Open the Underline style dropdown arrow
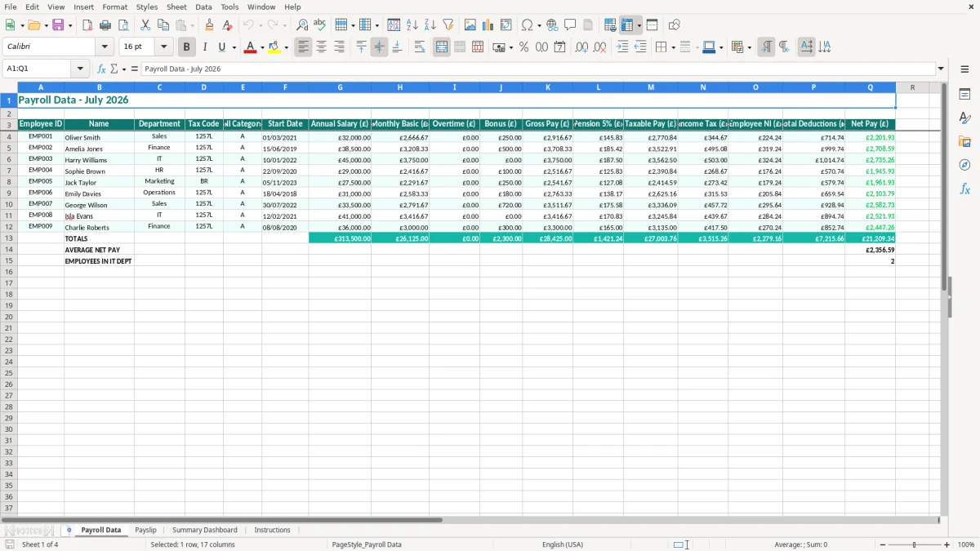The image size is (980, 551). click(x=234, y=47)
